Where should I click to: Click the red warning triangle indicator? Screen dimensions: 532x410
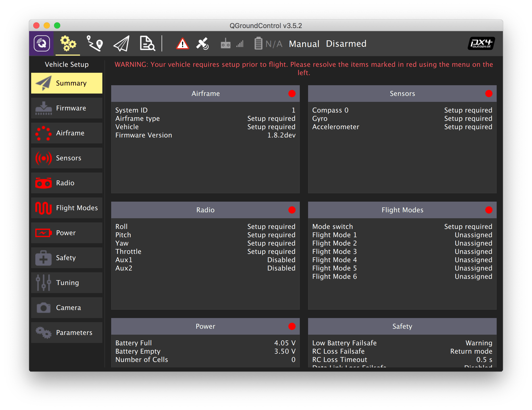tap(182, 44)
